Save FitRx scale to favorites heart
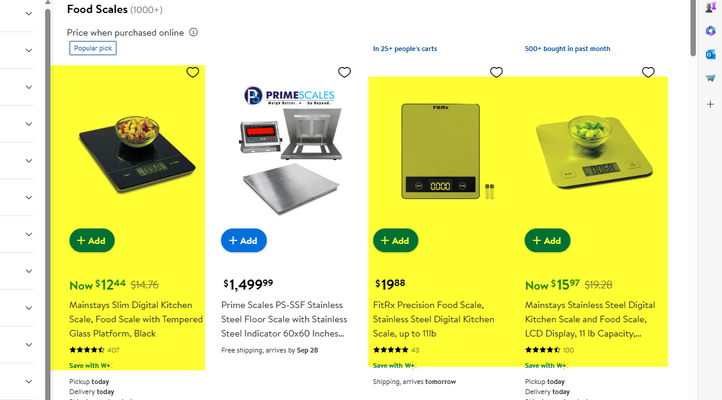 (496, 72)
